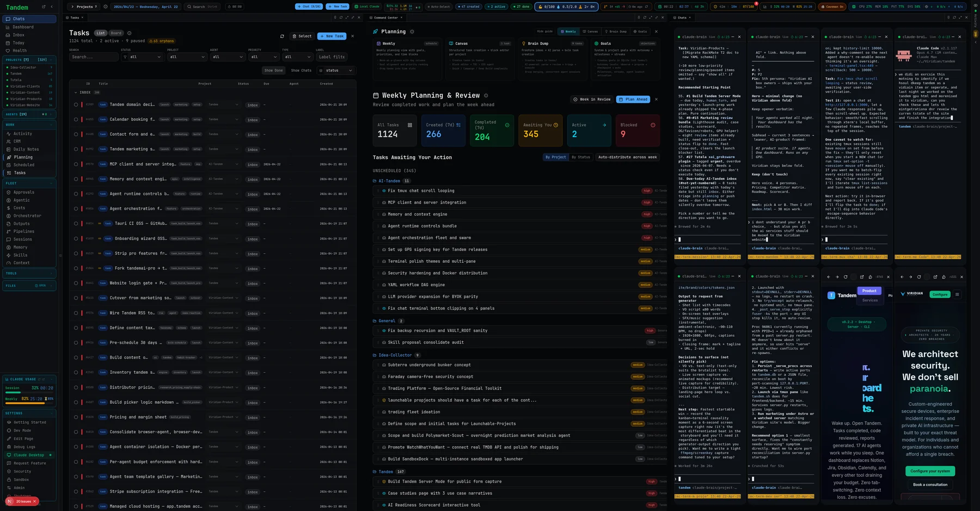Select the Command Center panel tab
The width and height of the screenshot is (980, 511).
coord(385,17)
